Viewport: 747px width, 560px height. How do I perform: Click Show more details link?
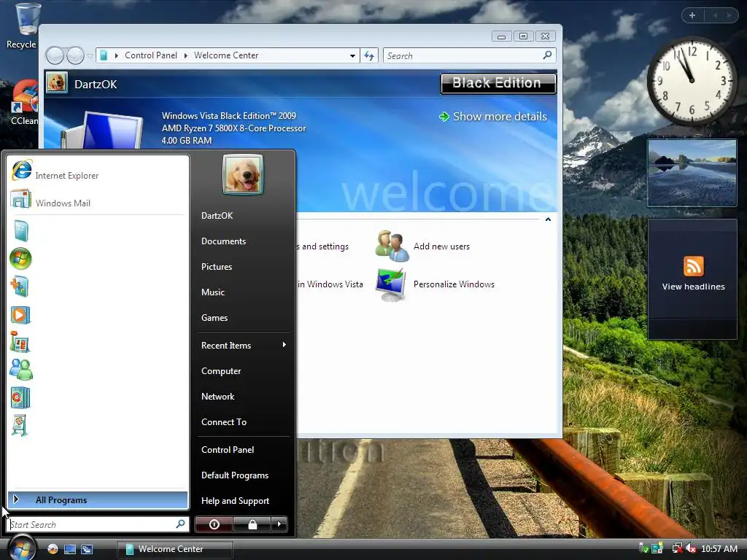(492, 116)
